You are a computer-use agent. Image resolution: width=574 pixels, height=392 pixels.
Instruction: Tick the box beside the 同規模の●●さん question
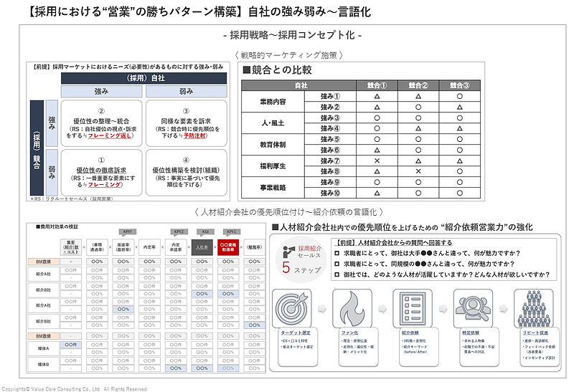click(337, 264)
